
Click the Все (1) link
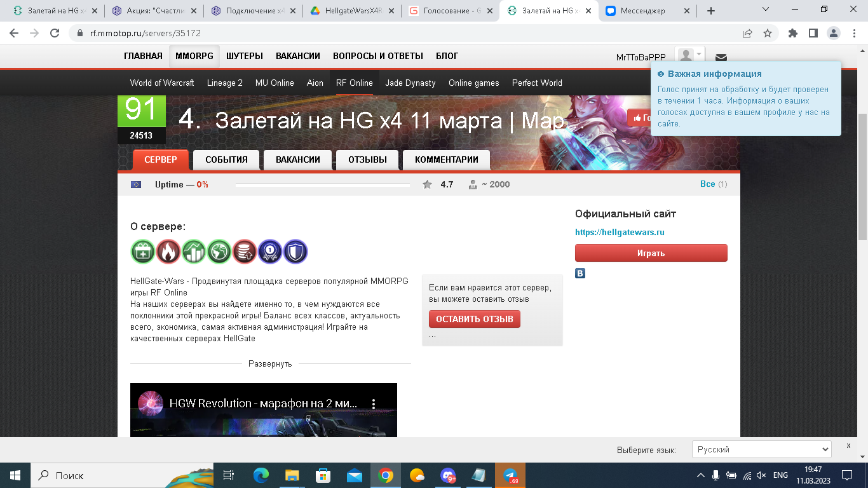[714, 184]
